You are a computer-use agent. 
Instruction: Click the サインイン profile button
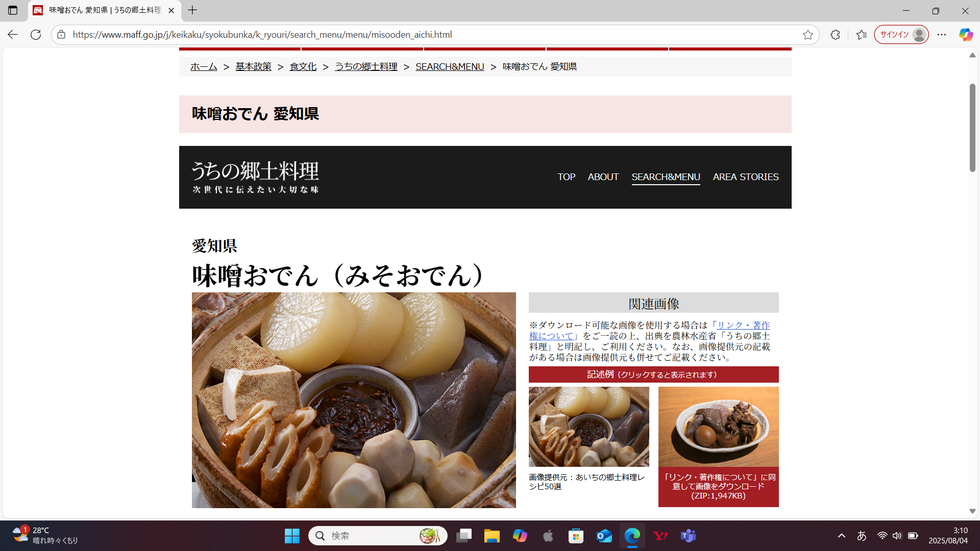point(901,35)
